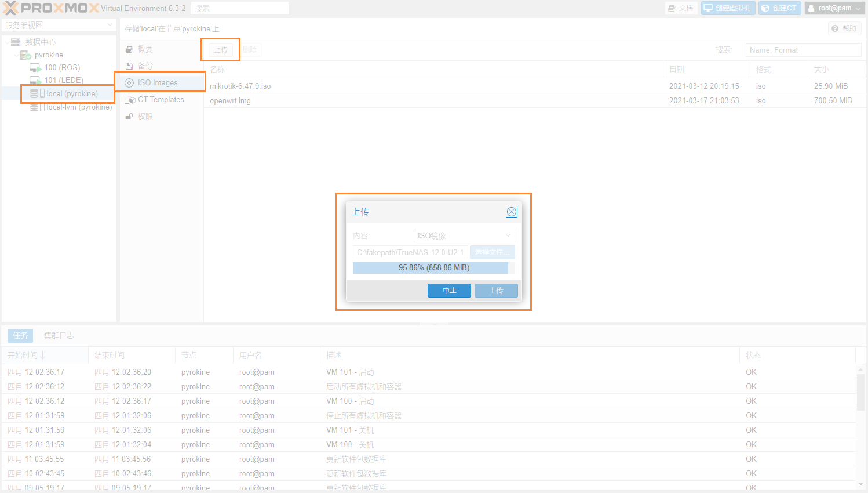Select the openwrt.img row
The image size is (868, 493).
[535, 100]
